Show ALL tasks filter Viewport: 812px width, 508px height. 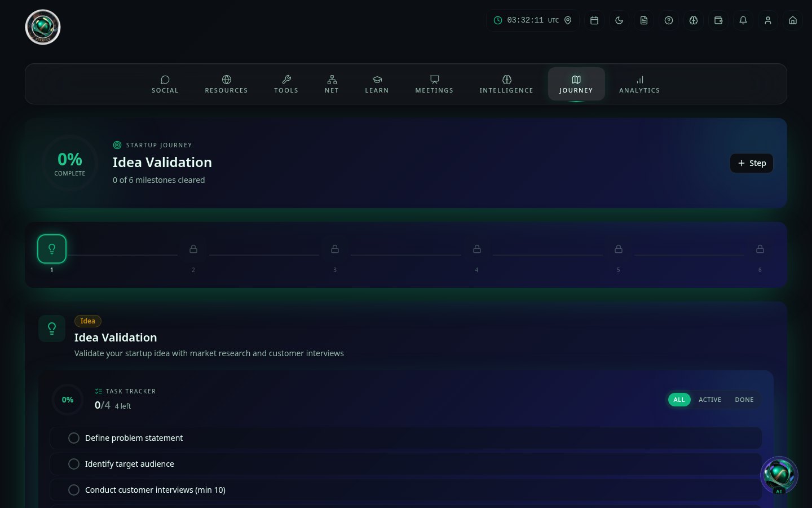coord(679,400)
